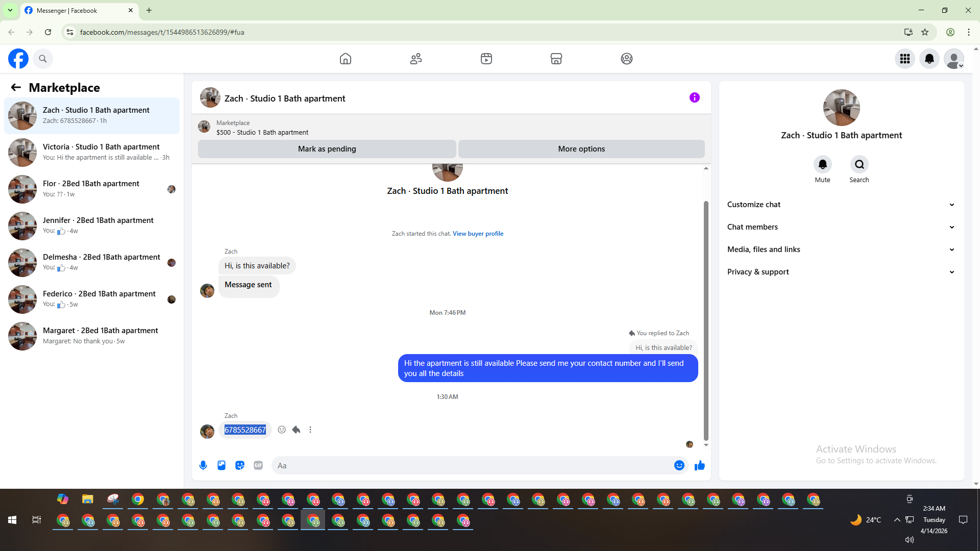Open emoji picker in message box
Image resolution: width=980 pixels, height=551 pixels.
[679, 465]
